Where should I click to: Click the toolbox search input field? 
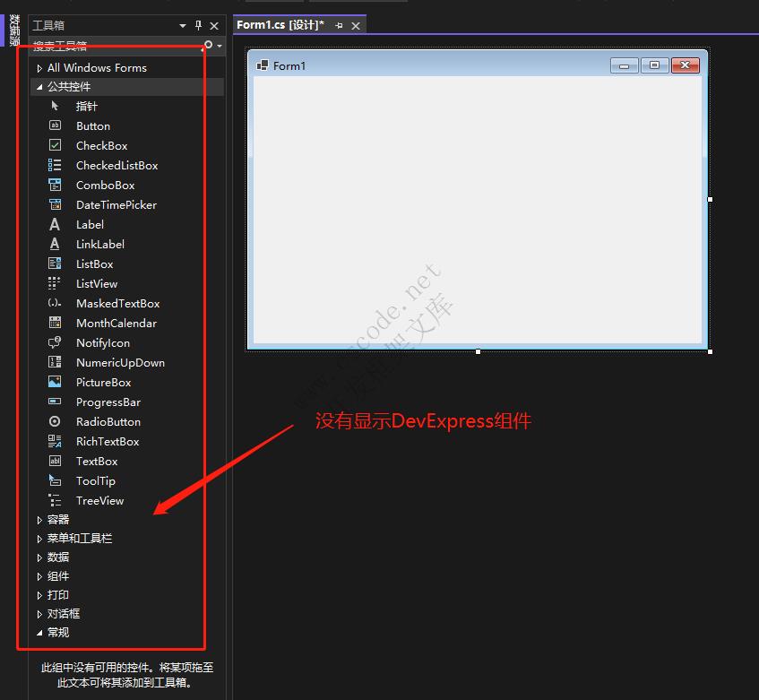point(112,45)
